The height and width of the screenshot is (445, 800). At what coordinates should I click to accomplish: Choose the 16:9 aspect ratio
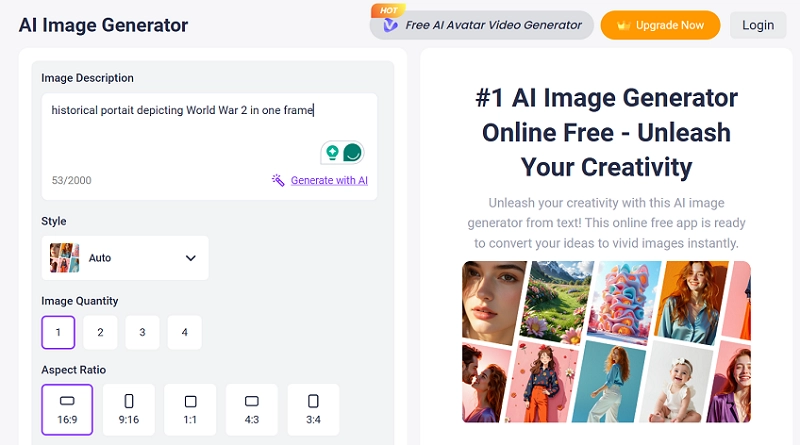[67, 410]
